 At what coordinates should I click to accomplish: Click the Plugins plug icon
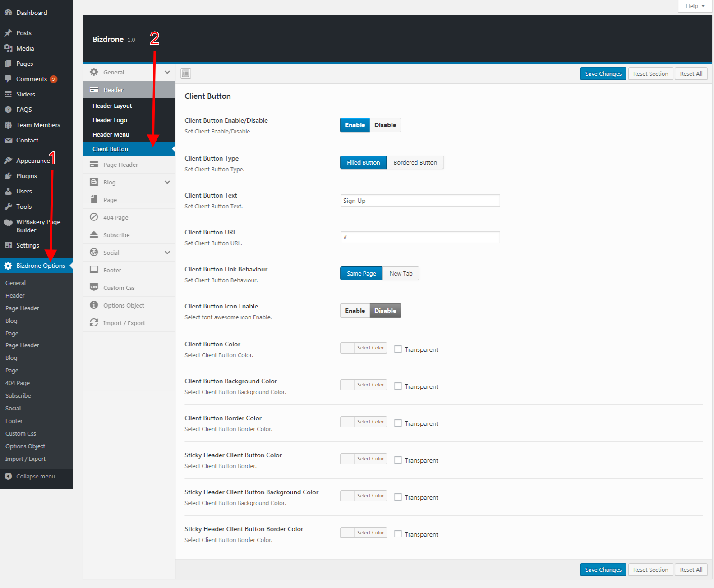click(x=8, y=176)
